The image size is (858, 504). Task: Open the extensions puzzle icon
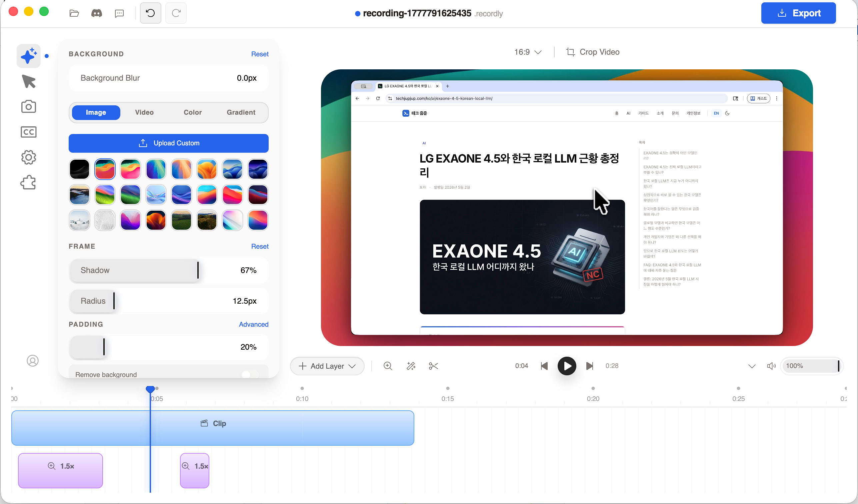coord(29,183)
